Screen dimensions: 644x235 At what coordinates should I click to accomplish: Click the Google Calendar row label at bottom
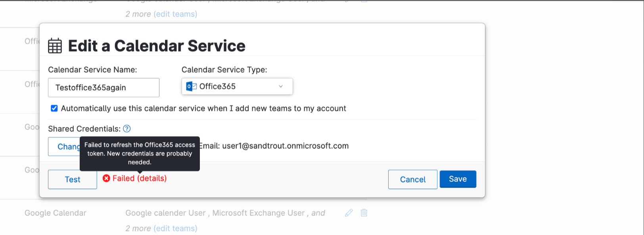click(x=56, y=213)
